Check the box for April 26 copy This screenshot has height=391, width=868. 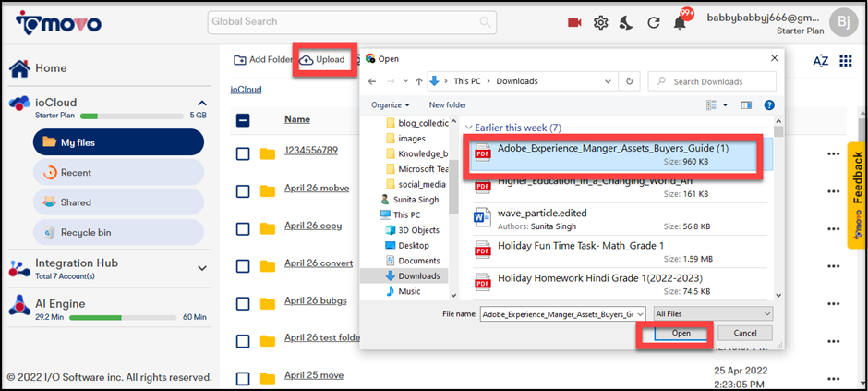[243, 228]
